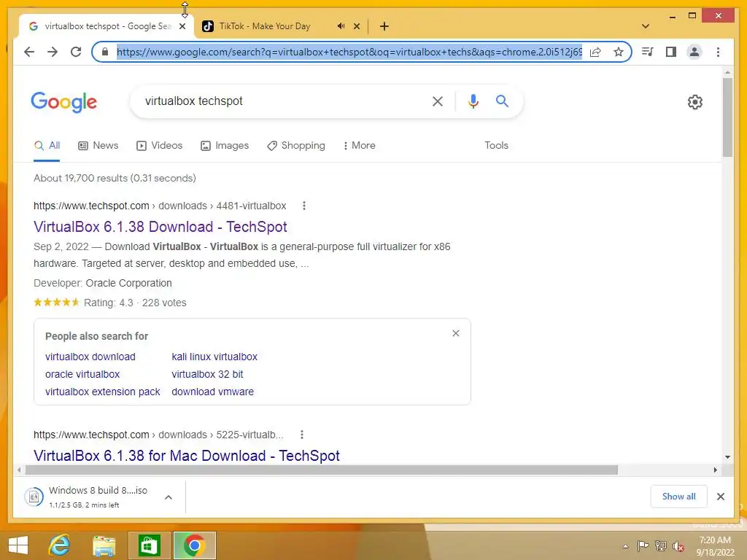
Task: Select the All results tab
Action: [x=47, y=145]
